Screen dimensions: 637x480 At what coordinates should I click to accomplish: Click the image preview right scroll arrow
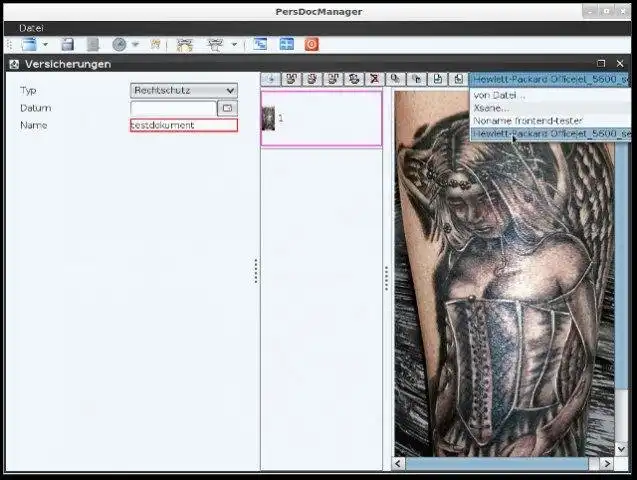(x=607, y=463)
